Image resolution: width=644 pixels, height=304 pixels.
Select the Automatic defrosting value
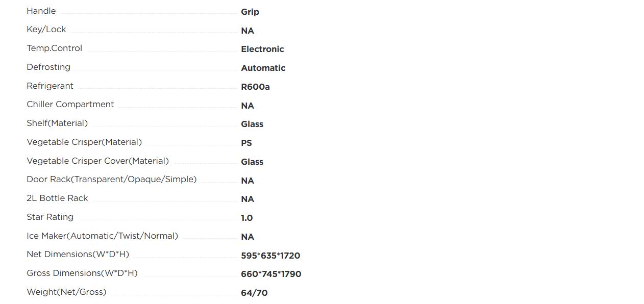coord(263,68)
